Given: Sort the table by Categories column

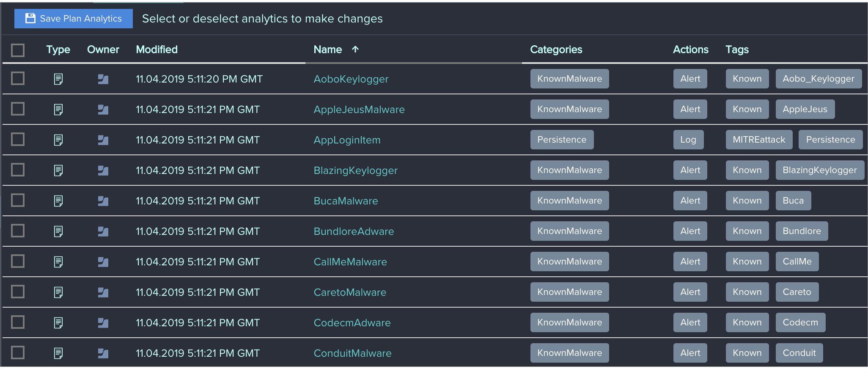Looking at the screenshot, I should click(556, 50).
